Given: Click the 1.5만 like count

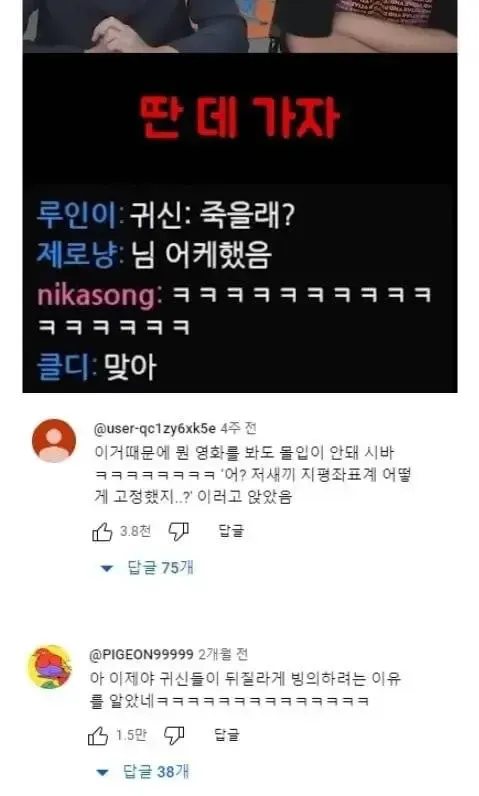Looking at the screenshot, I should click(131, 735).
